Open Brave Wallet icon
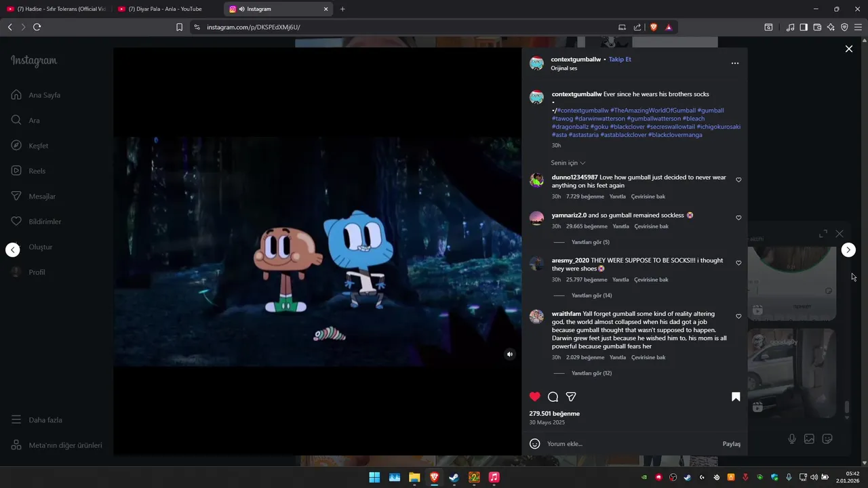 click(817, 27)
